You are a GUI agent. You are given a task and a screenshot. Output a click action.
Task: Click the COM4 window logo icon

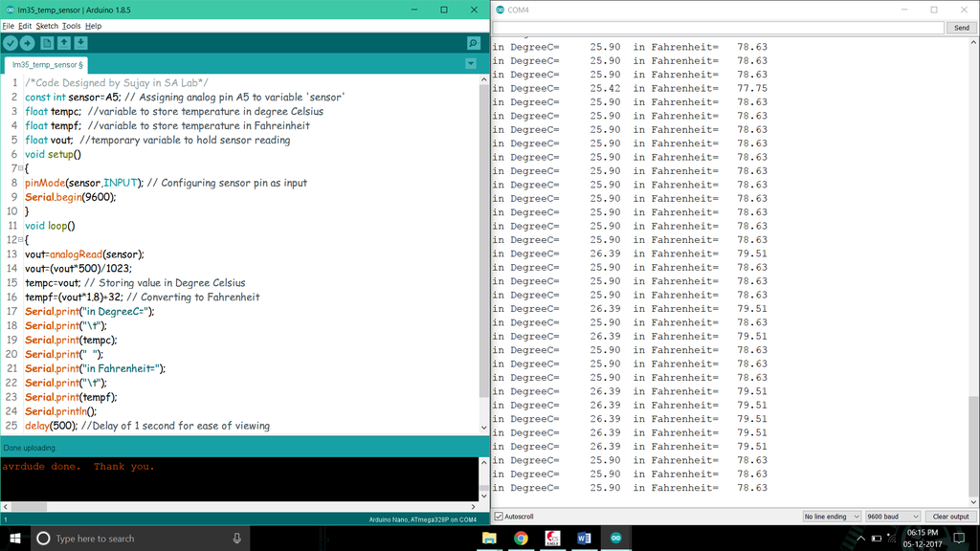pos(500,10)
